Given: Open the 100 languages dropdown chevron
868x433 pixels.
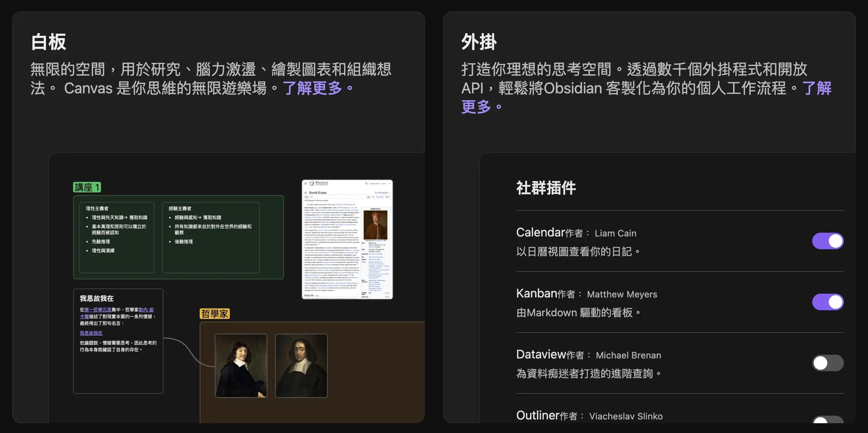Looking at the screenshot, I should [x=390, y=193].
